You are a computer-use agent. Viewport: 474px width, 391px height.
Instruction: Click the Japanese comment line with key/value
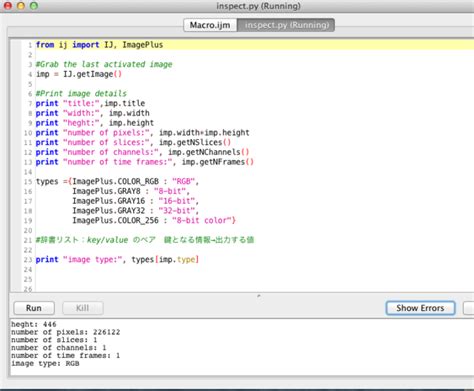145,240
